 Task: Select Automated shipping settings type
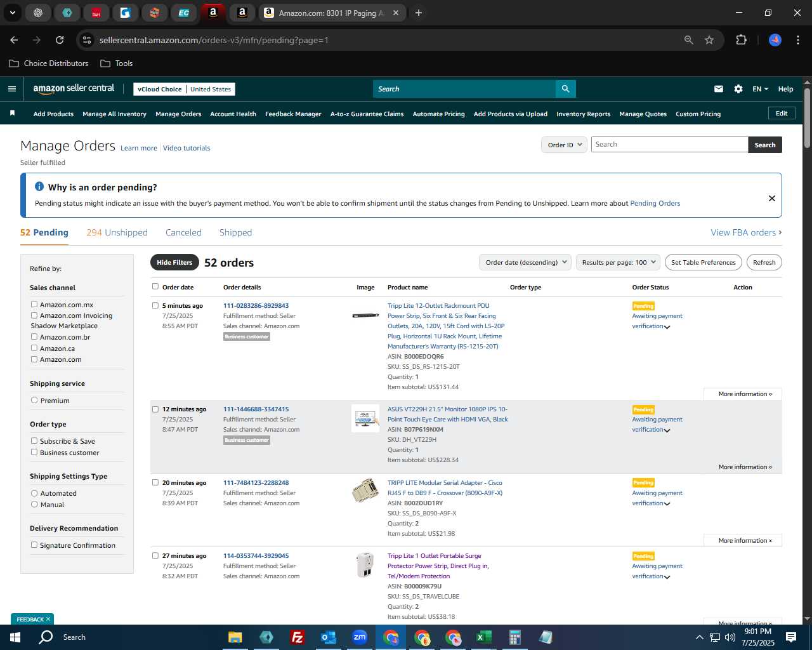pos(34,493)
